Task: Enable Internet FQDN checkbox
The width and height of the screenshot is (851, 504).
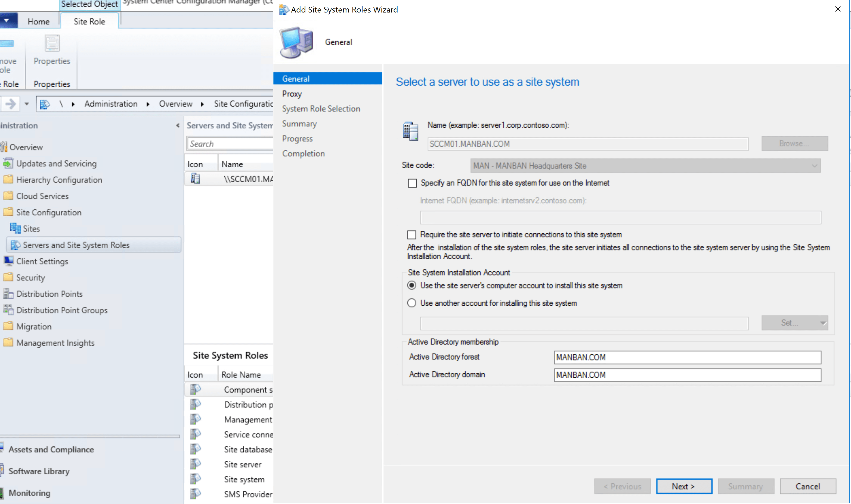Action: 412,183
